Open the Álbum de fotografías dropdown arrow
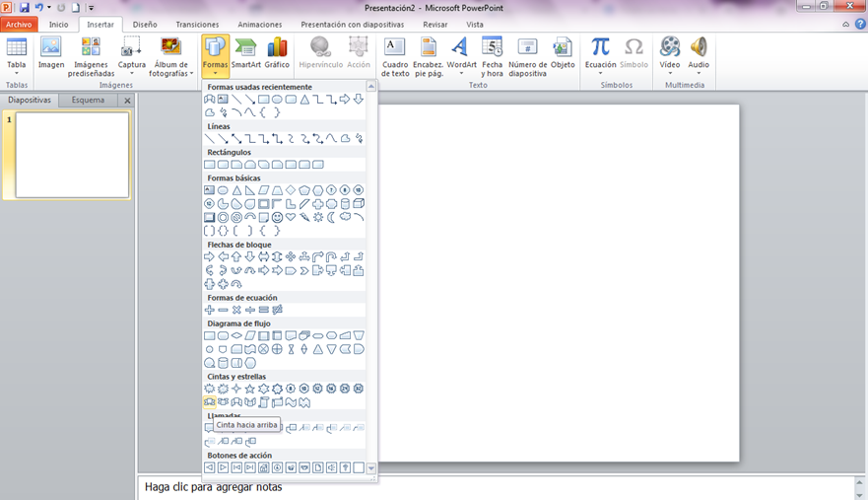This screenshot has width=868, height=500. (x=191, y=73)
